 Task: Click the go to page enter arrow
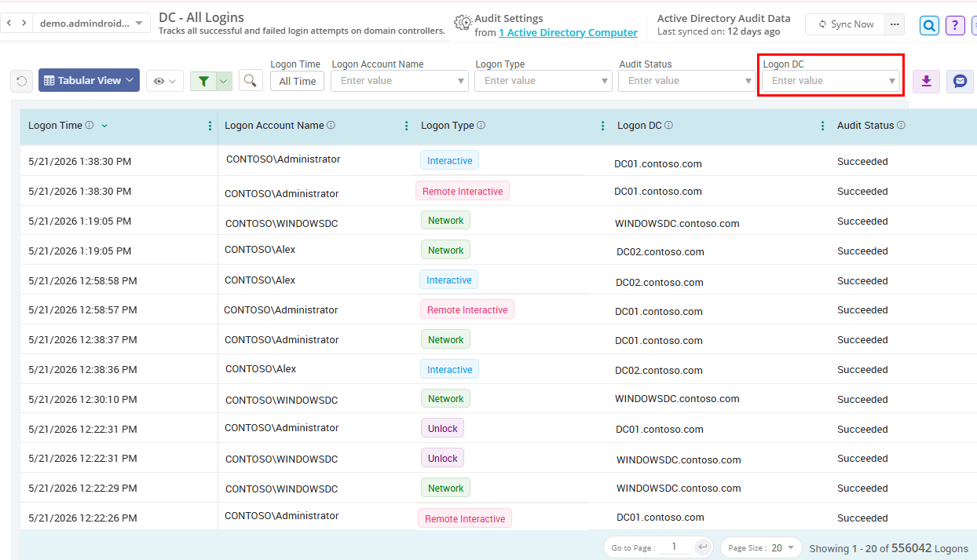click(x=703, y=547)
